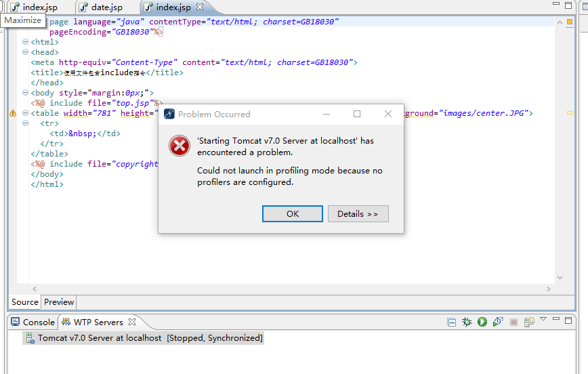The image size is (588, 374).
Task: Collapse the <table> code fold
Action: pos(25,112)
